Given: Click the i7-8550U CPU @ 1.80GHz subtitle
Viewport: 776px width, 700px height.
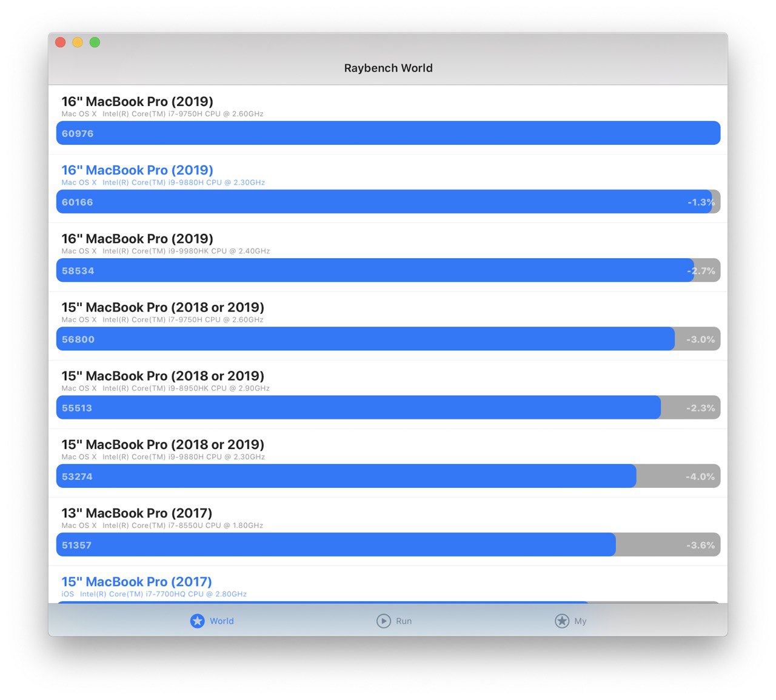Looking at the screenshot, I should pos(162,525).
